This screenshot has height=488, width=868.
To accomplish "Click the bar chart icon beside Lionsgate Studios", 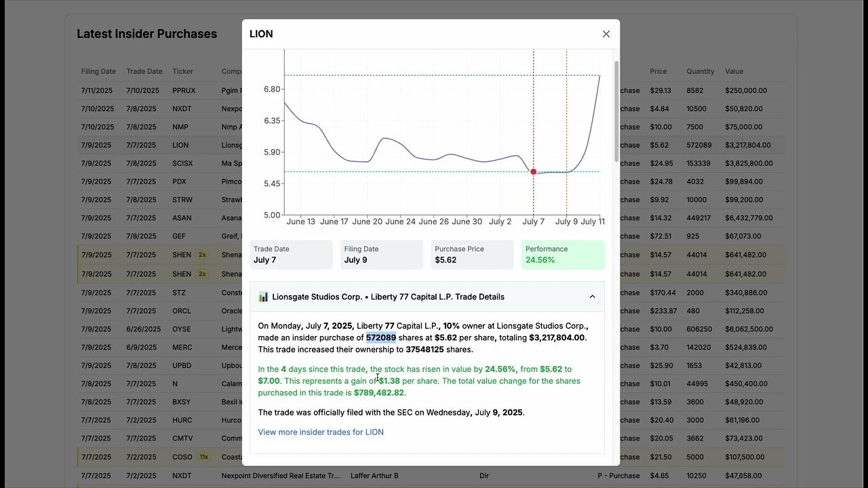I will pyautogui.click(x=263, y=297).
